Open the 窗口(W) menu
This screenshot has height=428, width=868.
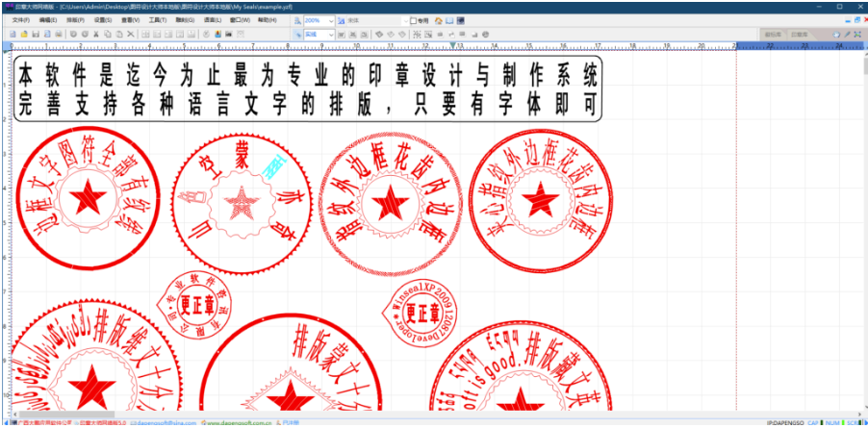tap(240, 20)
